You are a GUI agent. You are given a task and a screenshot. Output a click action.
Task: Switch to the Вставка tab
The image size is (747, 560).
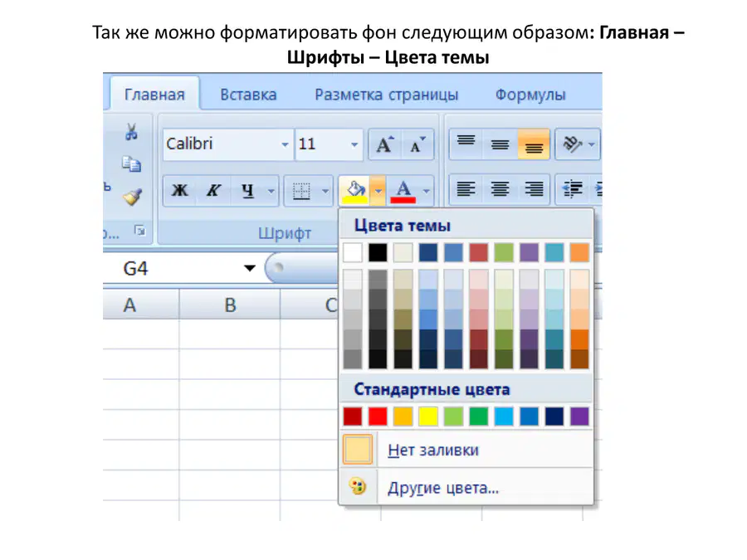pos(248,95)
